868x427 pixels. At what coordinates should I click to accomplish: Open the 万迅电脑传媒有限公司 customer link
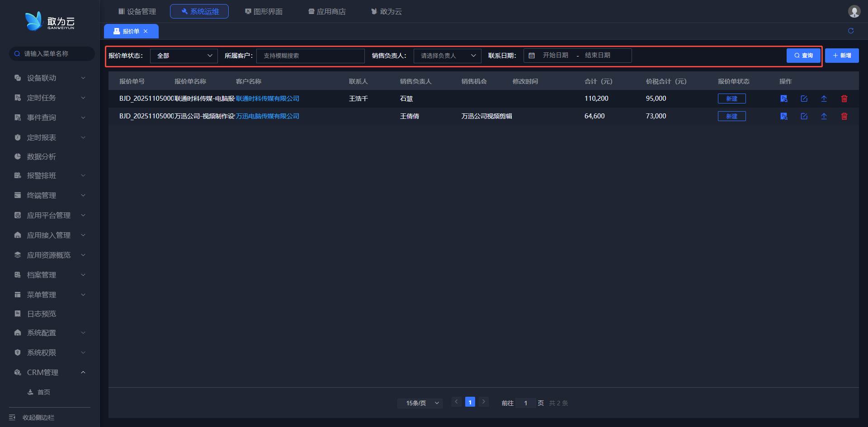pos(268,116)
